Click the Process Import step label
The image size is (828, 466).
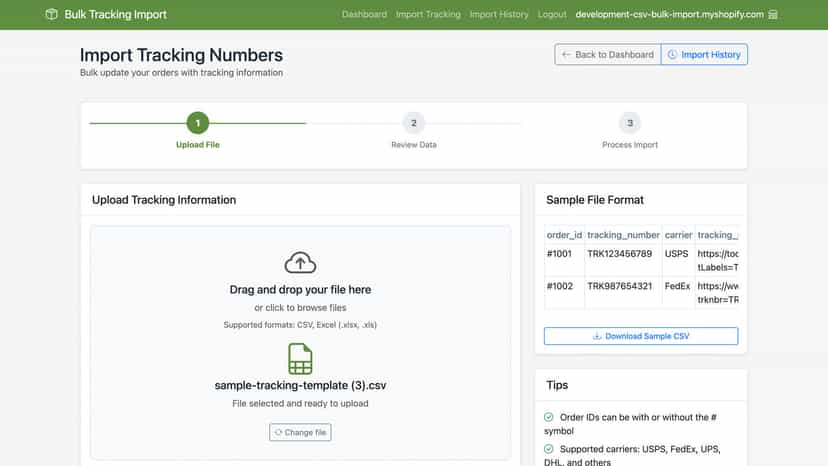click(x=629, y=145)
